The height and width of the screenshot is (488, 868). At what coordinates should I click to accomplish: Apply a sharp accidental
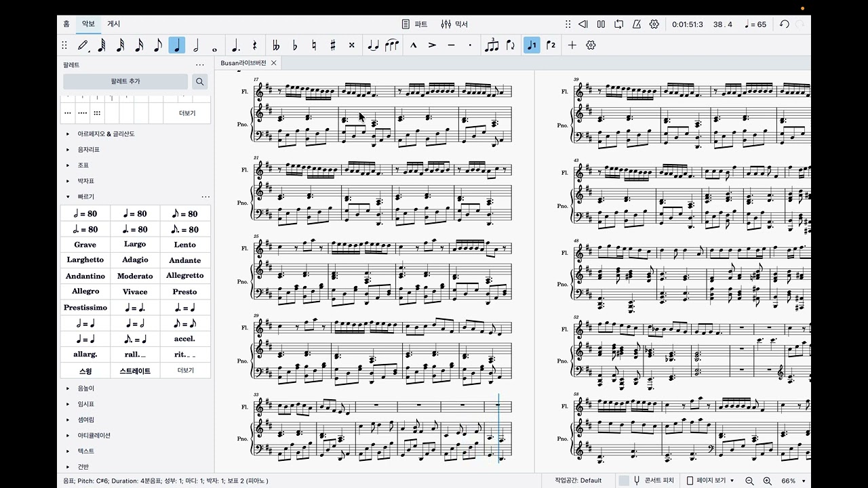(x=333, y=45)
